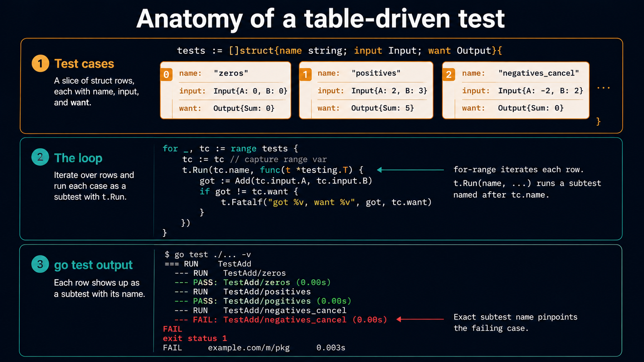The width and height of the screenshot is (644, 362).
Task: Click "Output{Sum: 0}" in the zeros card
Action: coord(244,108)
